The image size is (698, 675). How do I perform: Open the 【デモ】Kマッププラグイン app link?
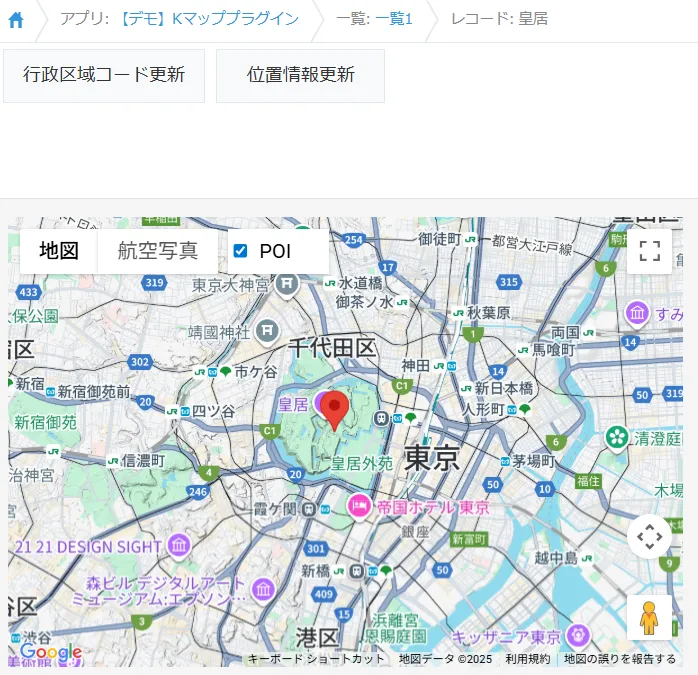[207, 19]
